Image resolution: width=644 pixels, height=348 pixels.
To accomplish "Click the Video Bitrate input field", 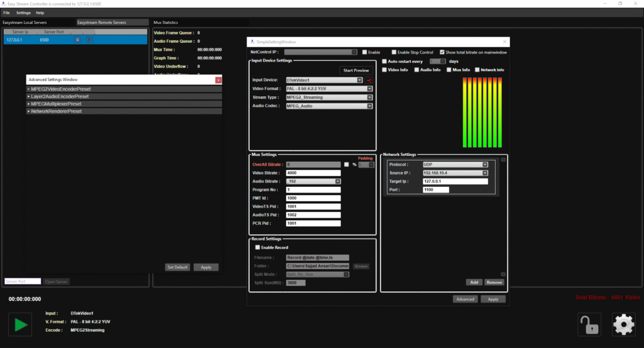I will point(313,172).
